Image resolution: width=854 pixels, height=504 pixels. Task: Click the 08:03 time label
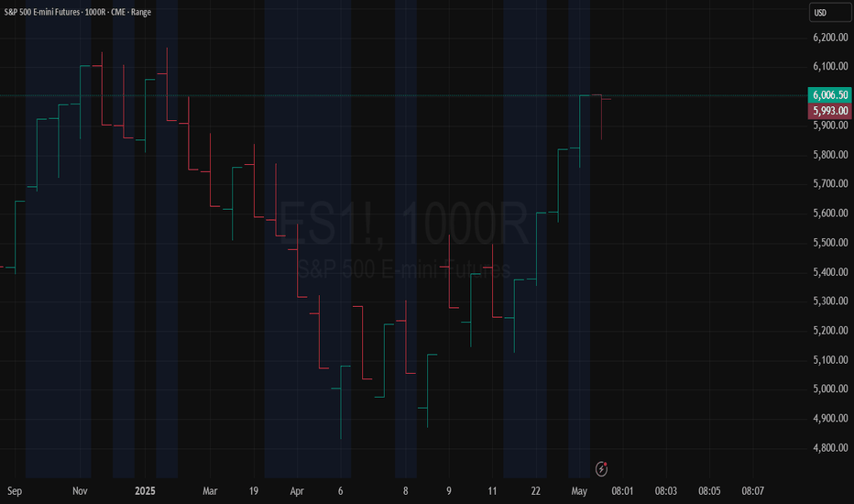[x=666, y=491]
